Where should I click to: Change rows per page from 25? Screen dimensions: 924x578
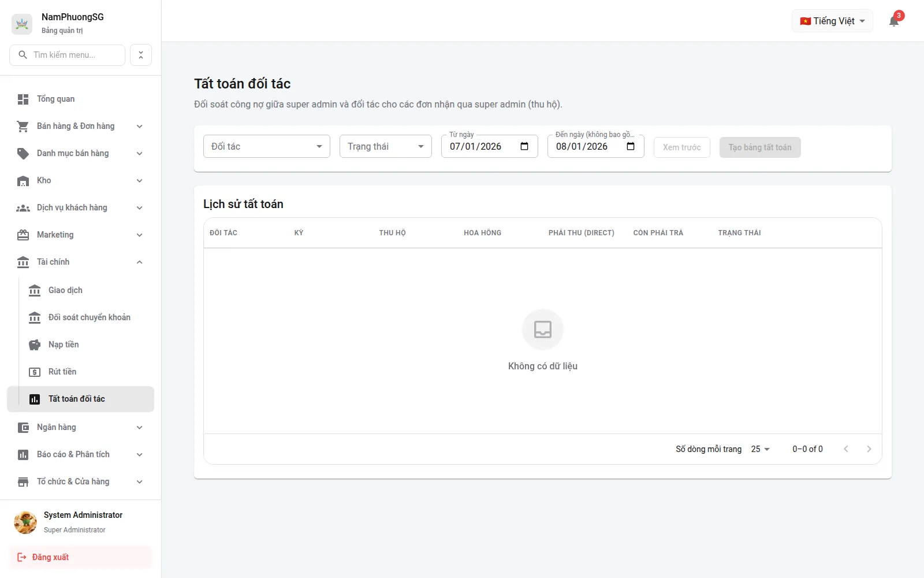point(761,449)
